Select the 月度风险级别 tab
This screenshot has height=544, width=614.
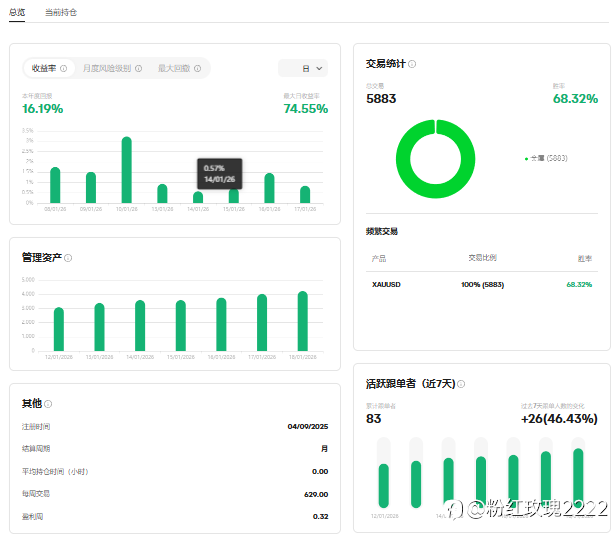coord(112,68)
